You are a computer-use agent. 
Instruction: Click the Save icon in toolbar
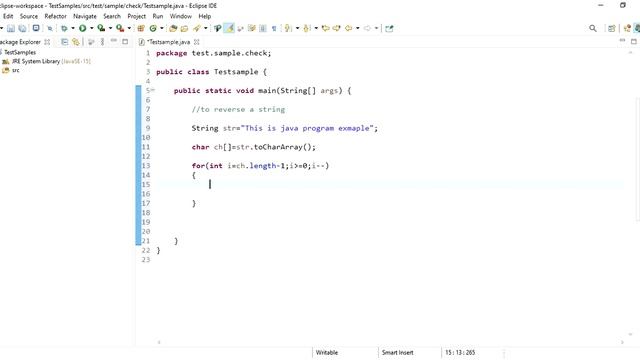(11, 28)
